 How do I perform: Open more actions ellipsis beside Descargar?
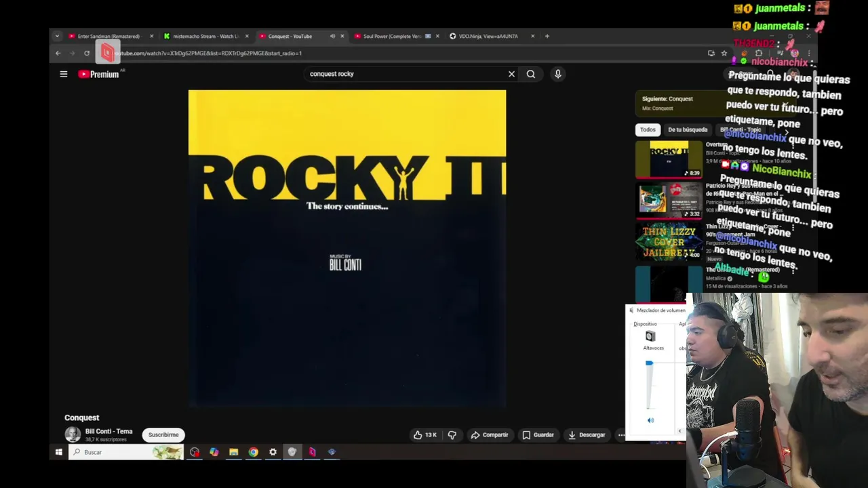coord(620,434)
